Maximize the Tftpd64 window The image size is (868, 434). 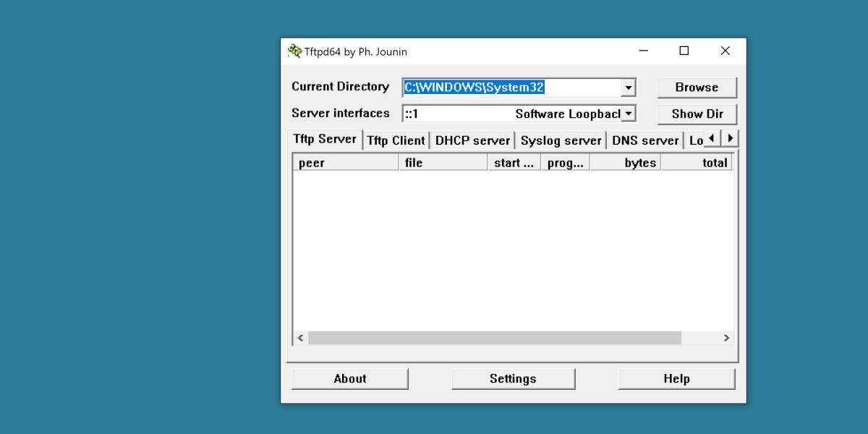coord(684,51)
